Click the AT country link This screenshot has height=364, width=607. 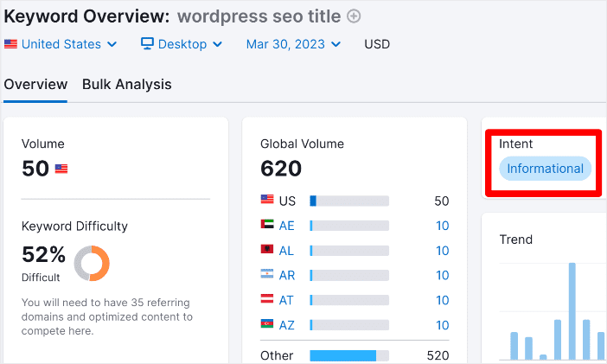coord(286,300)
